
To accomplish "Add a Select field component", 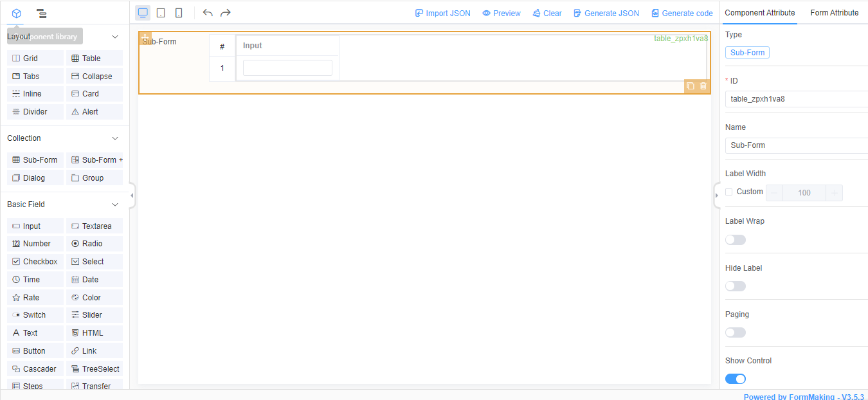I will click(x=95, y=262).
